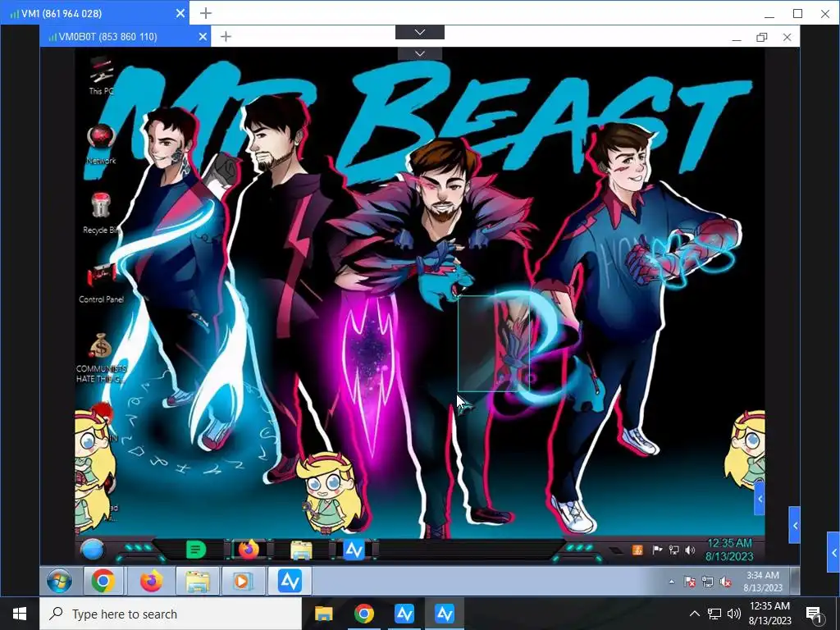The width and height of the screenshot is (840, 630).
Task: Click Action Center flag in themed taskbar tray
Action: [657, 550]
